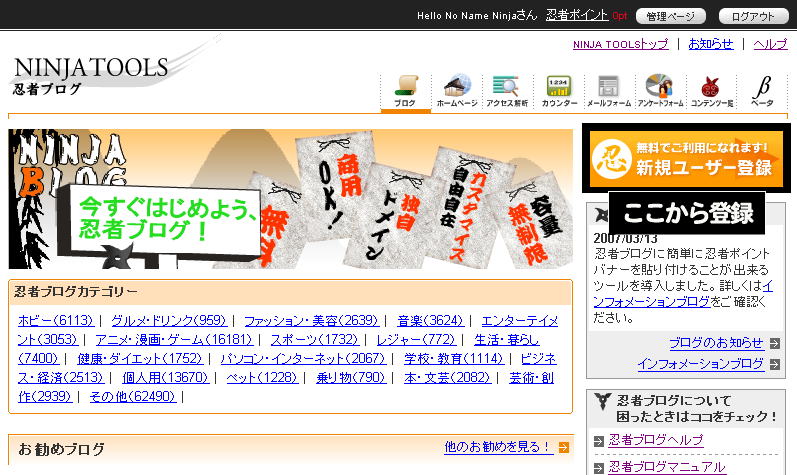Open the メールフォーム tool icon
The width and height of the screenshot is (797, 475).
coord(609,91)
